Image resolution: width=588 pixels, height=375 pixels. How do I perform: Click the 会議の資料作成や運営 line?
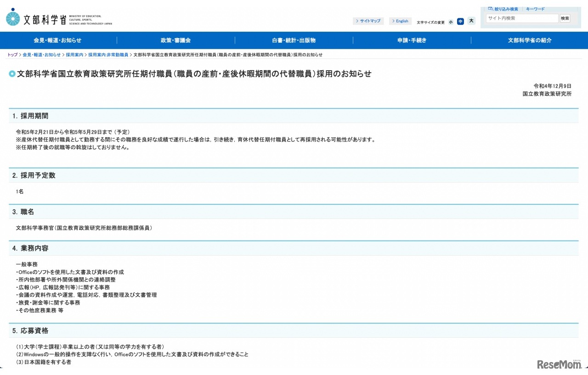(x=86, y=295)
